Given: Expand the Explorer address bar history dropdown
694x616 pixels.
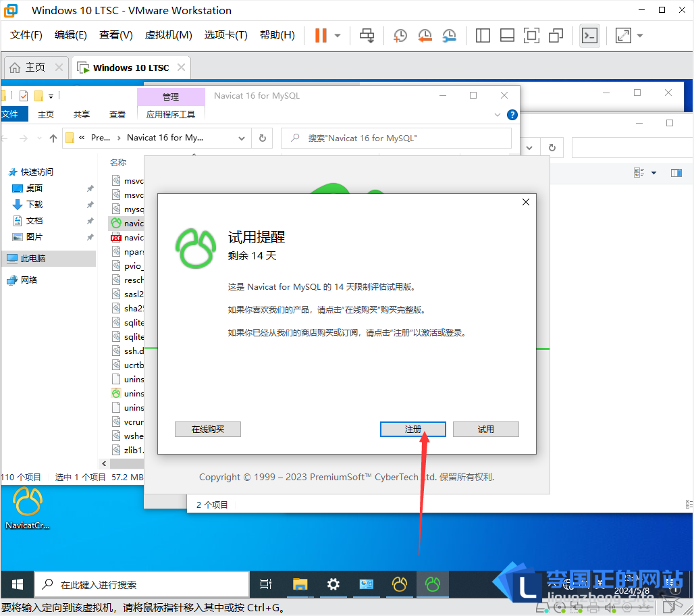Looking at the screenshot, I should [242, 138].
